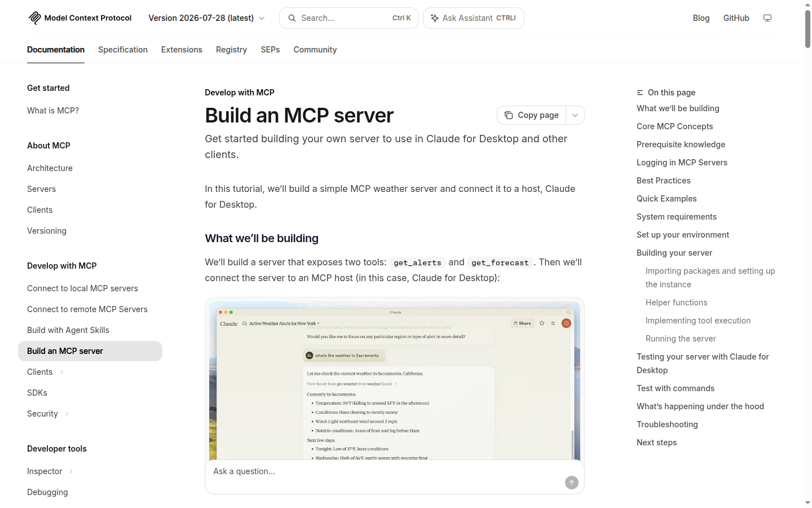Open Ask Assistant sparkle button

pos(473,18)
